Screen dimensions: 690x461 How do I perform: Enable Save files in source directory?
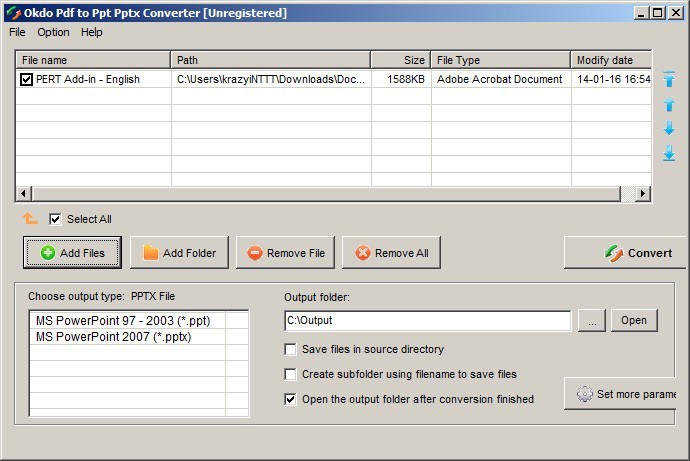click(290, 349)
